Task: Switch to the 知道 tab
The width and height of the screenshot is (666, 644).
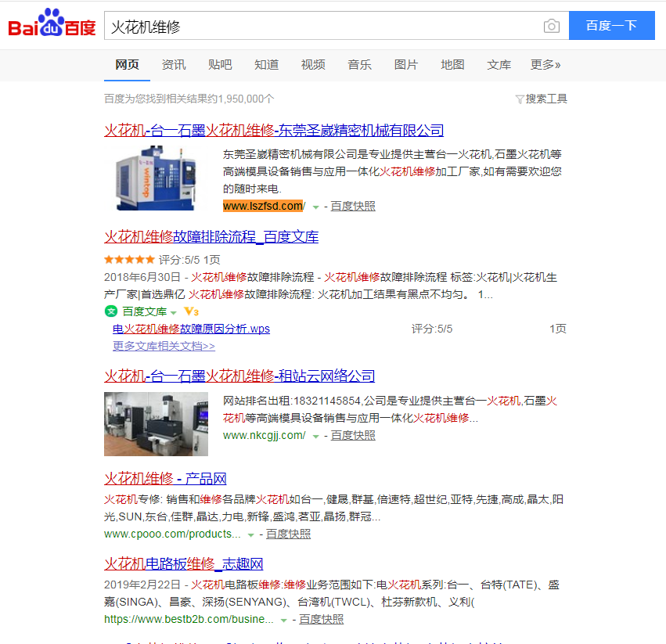Action: 266,65
